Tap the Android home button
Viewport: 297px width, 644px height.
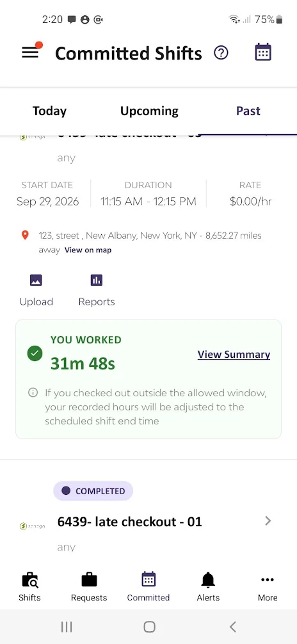click(149, 627)
